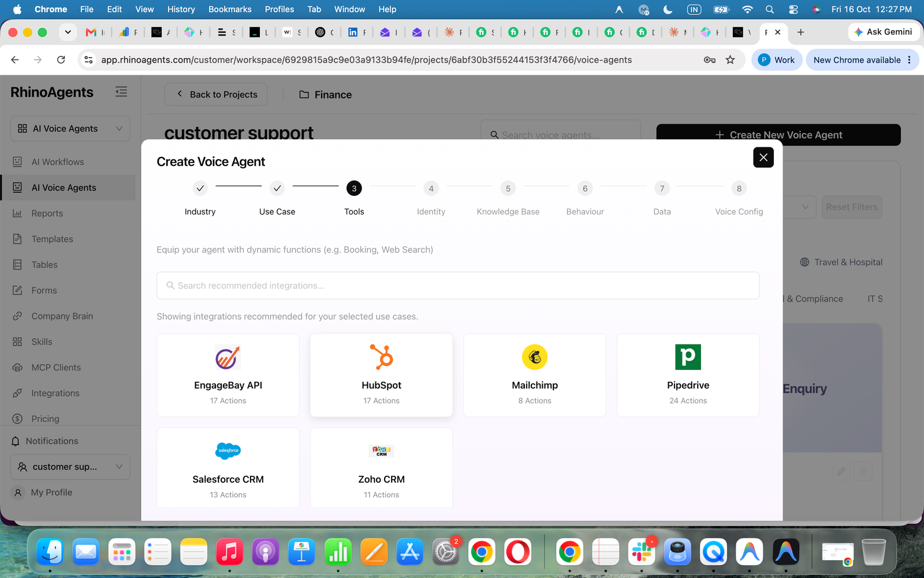Viewport: 924px width, 578px height.
Task: Open My Profile page
Action: [x=51, y=492]
